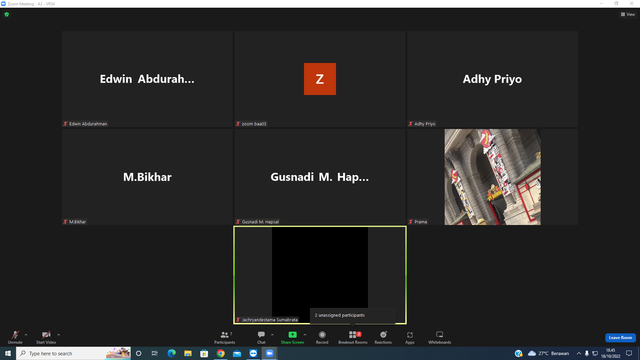
Task: Expand the chat options arrow
Action: (272, 335)
